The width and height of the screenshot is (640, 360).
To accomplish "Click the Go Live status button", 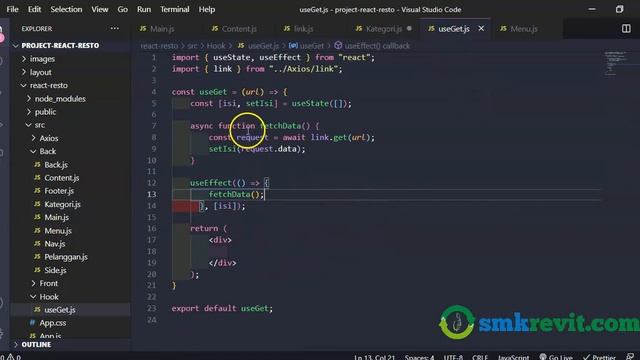I will 556,357.
